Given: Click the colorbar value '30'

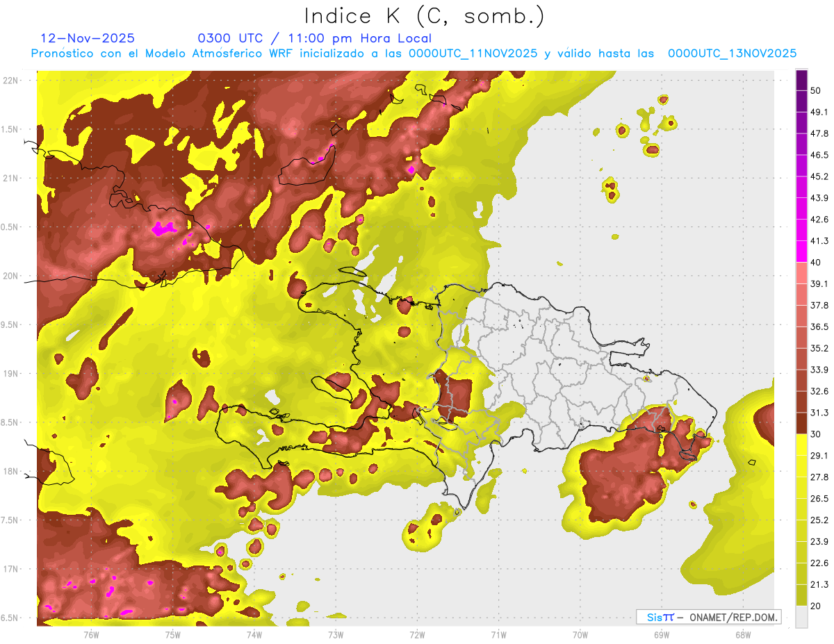Looking at the screenshot, I should (816, 434).
